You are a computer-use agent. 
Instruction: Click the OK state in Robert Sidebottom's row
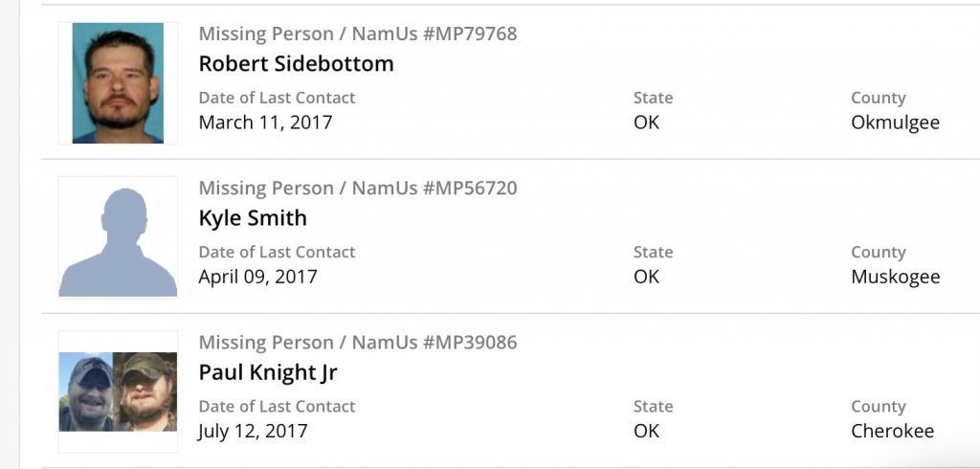(x=646, y=123)
